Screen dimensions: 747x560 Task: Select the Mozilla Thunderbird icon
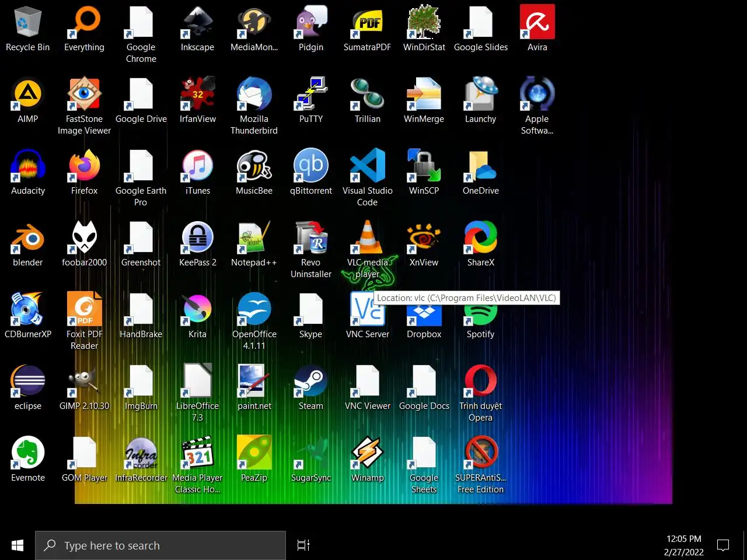point(254,94)
